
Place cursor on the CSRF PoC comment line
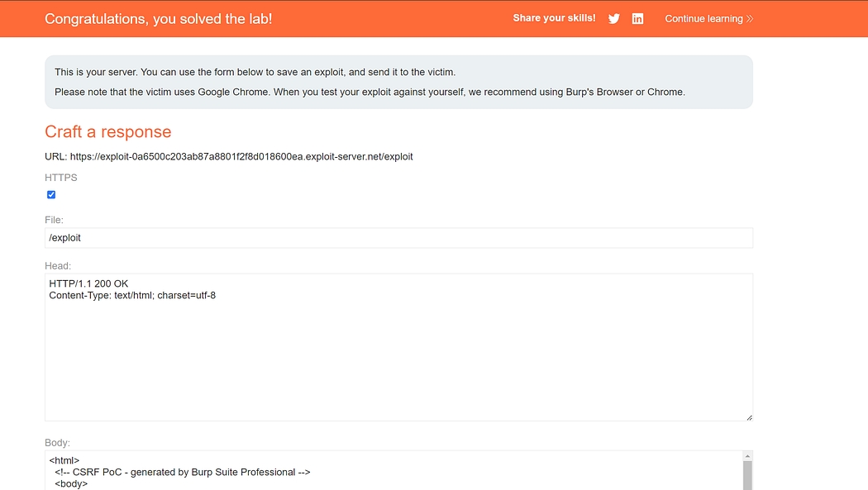coord(182,473)
